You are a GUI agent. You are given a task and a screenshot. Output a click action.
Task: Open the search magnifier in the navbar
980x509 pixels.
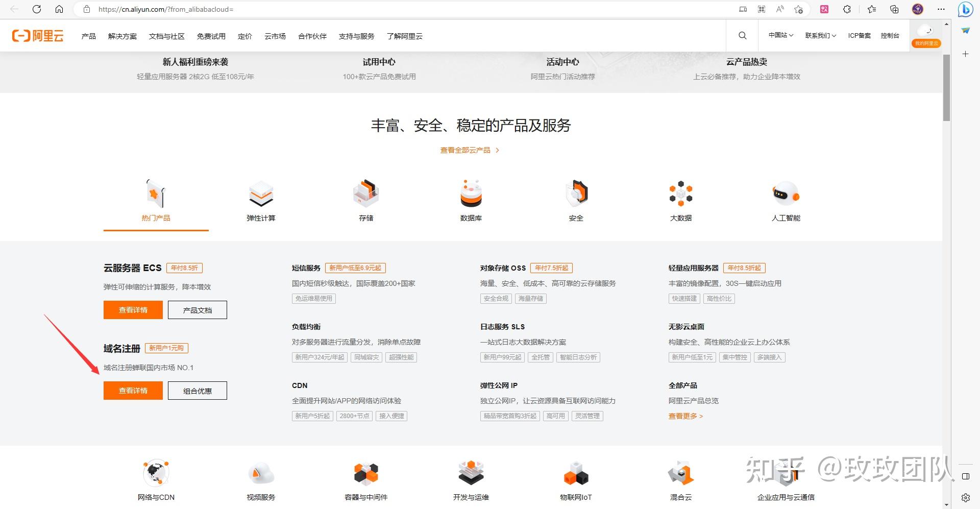(x=742, y=35)
